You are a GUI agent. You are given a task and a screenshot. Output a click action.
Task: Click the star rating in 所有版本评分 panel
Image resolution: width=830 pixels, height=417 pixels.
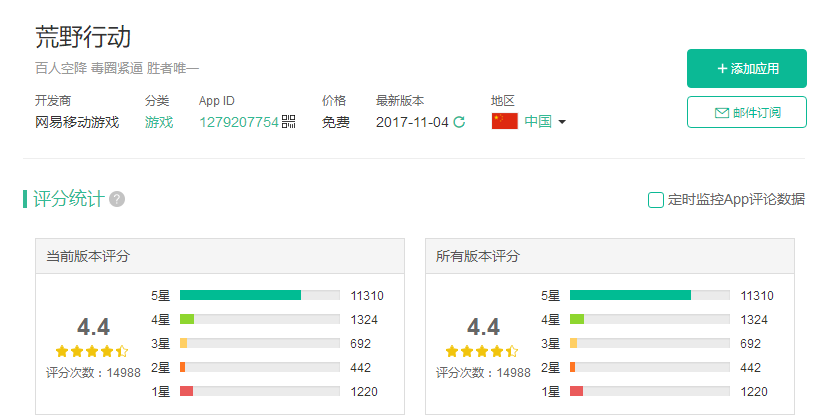click(x=482, y=351)
